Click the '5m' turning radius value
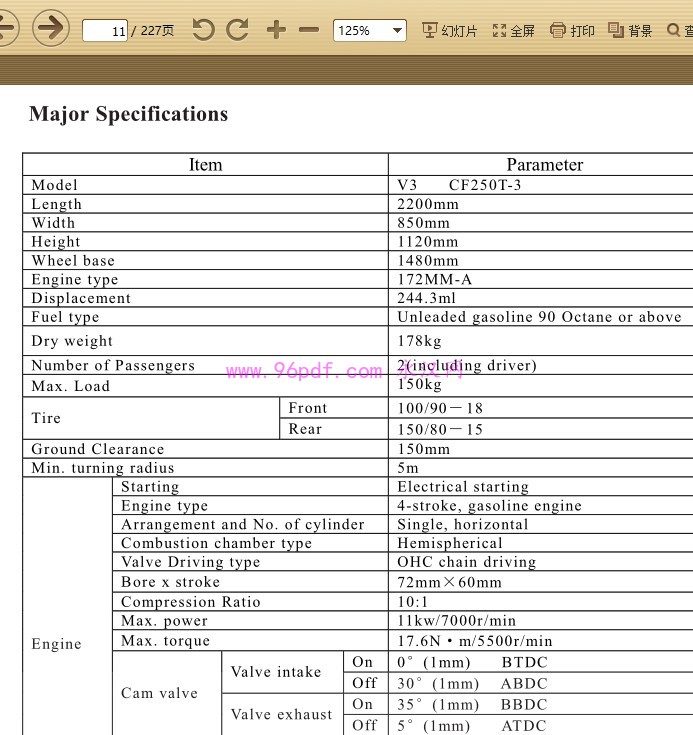 pyautogui.click(x=408, y=468)
